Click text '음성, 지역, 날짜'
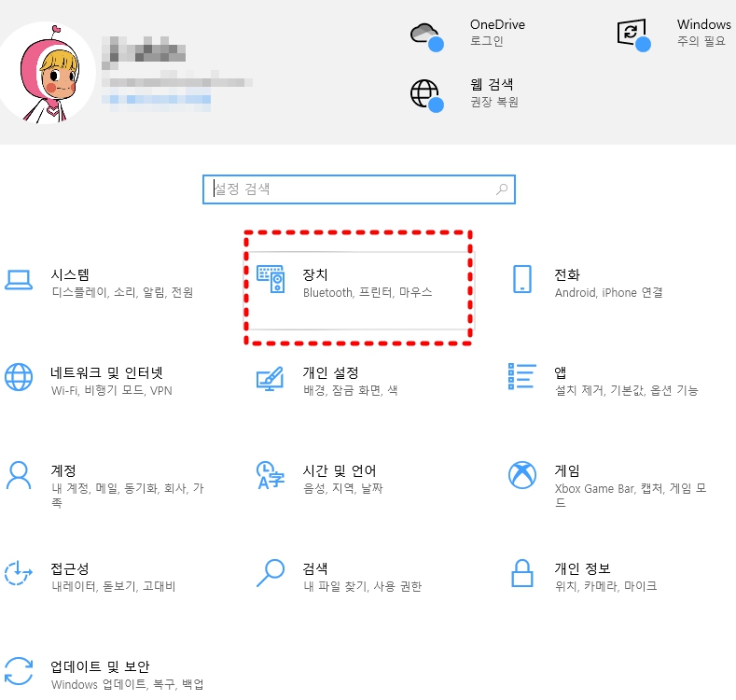Screen dimensions: 736x700 click(342, 488)
